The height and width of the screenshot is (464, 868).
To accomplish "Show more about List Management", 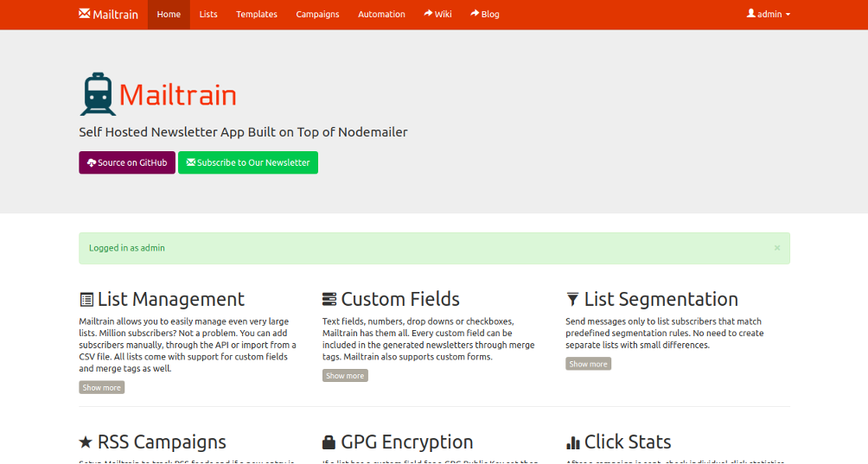I will coord(101,388).
